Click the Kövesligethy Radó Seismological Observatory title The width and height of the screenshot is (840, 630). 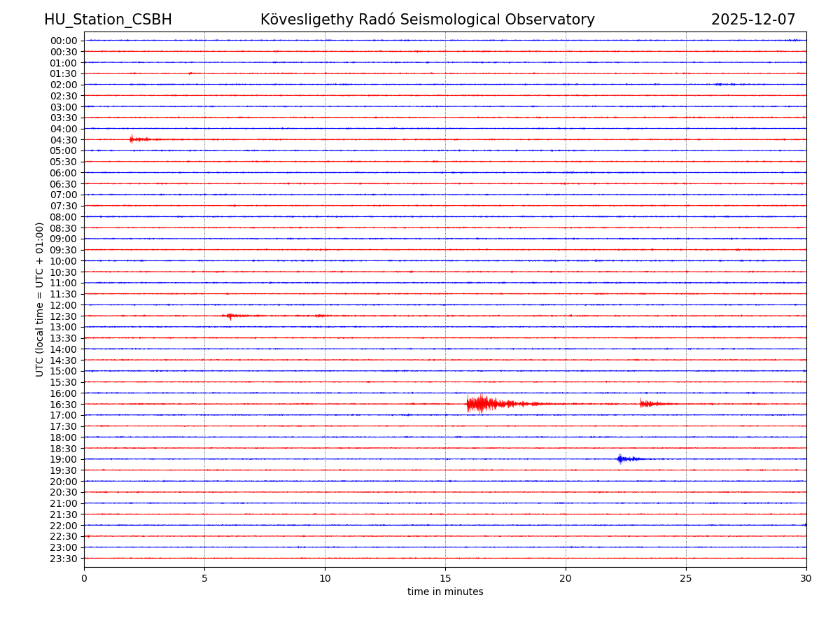point(427,20)
